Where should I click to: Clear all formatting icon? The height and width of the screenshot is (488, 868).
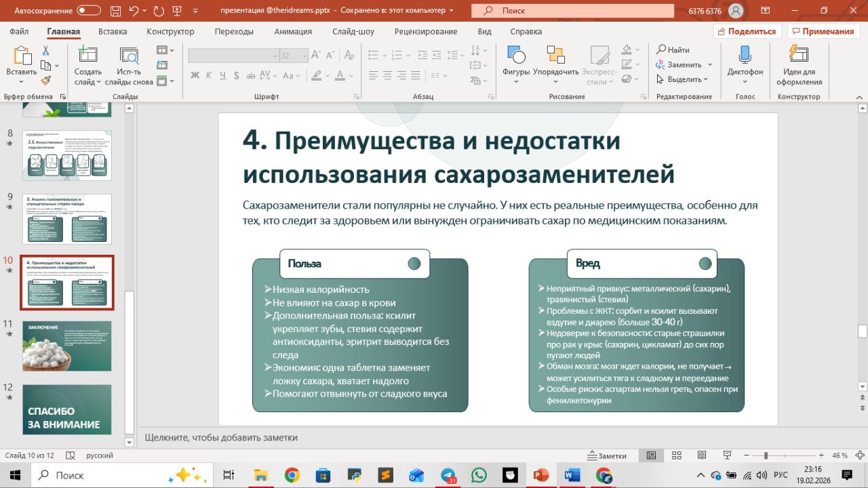pos(349,56)
